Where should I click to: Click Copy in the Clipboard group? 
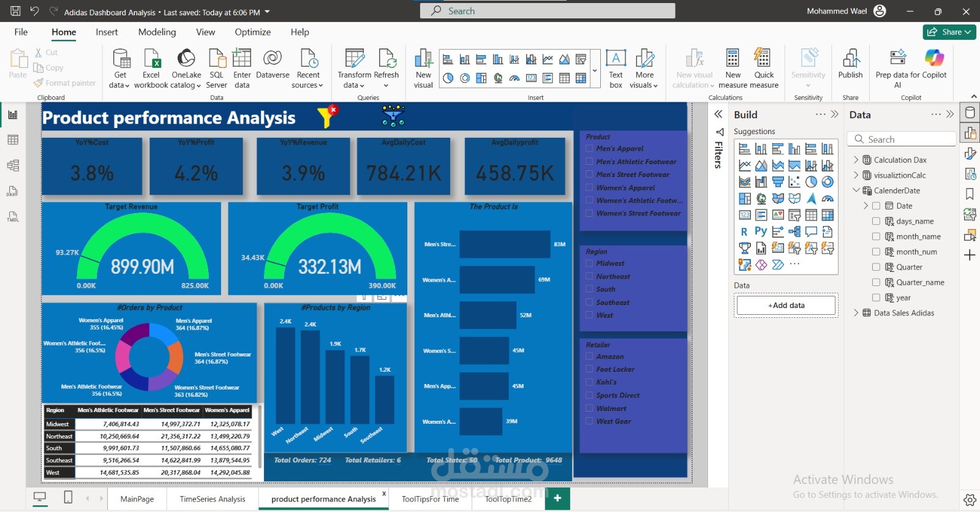coord(49,68)
